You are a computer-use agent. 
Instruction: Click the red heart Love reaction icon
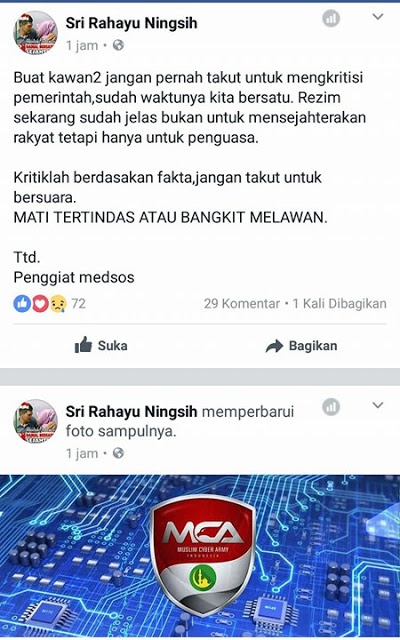40,304
